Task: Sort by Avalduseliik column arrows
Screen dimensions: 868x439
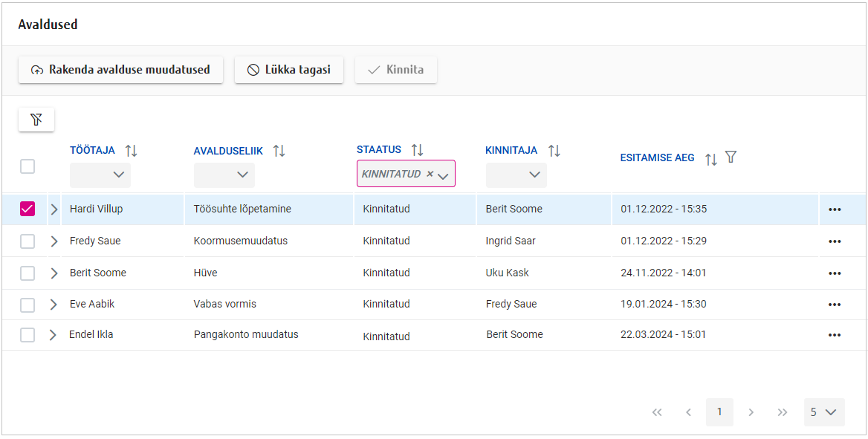Action: click(279, 151)
